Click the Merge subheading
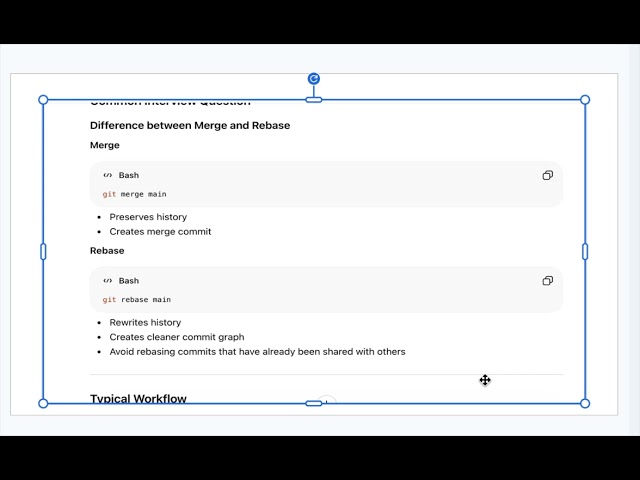640x480 pixels. coord(104,145)
